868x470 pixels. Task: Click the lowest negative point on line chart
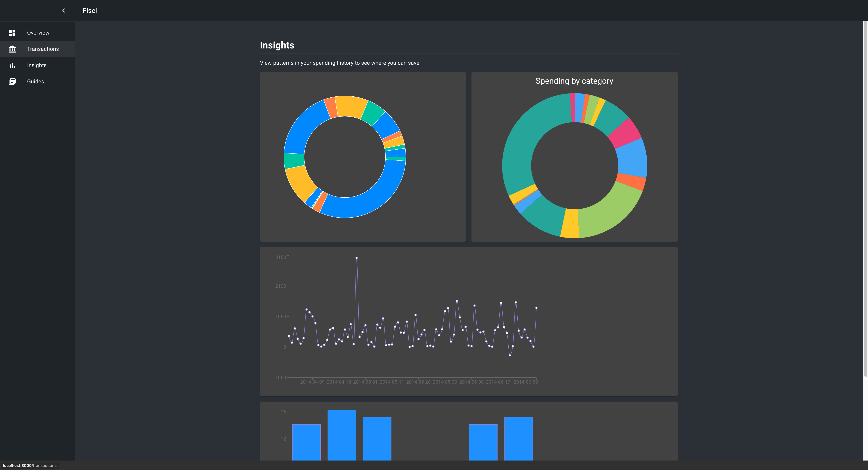point(510,355)
